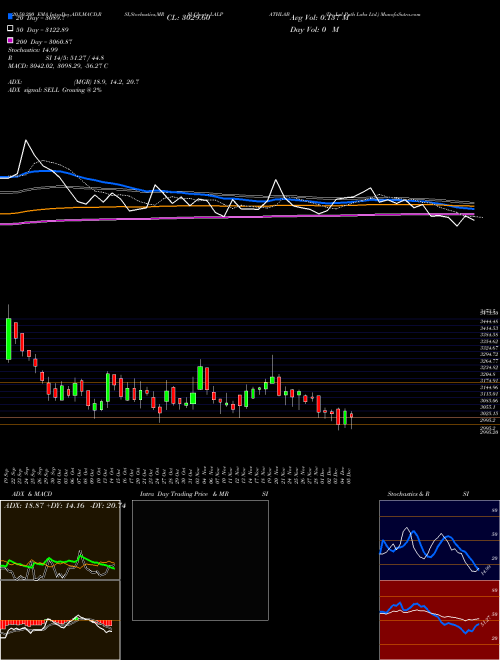Click the 'Day Vol: 0 M' label
Viewport: 500px width, 660px height.
[x=314, y=30]
